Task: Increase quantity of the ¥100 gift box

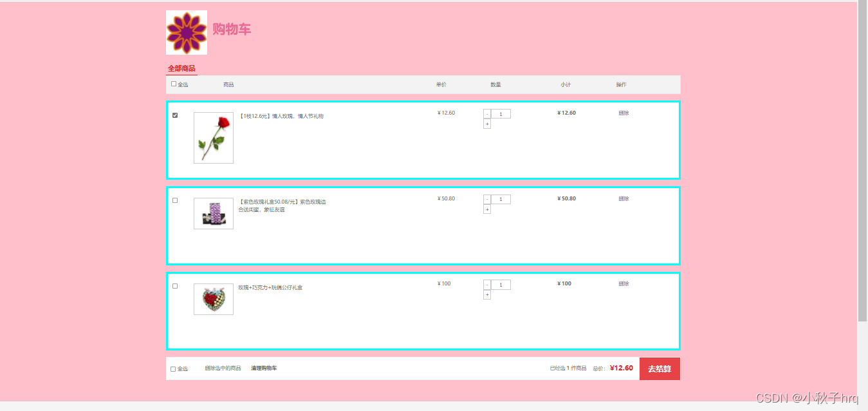Action: click(487, 294)
